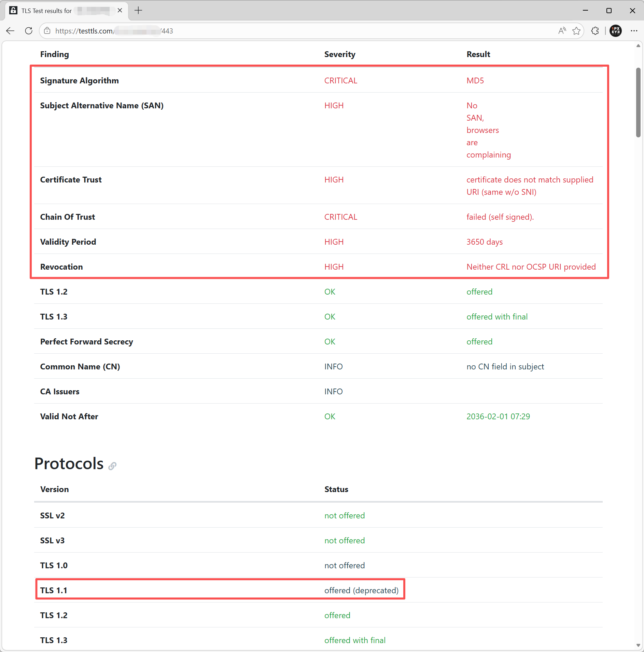
Task: Open the site information lock icon
Action: click(x=47, y=31)
